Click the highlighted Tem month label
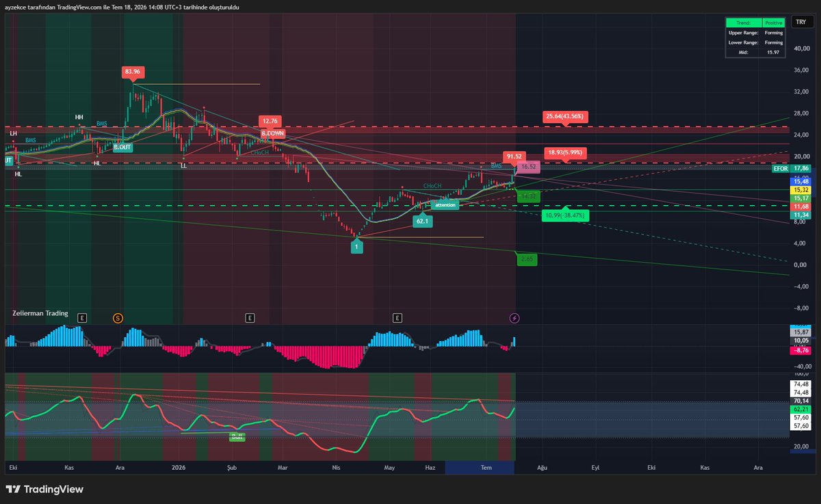The image size is (821, 504). [x=486, y=468]
